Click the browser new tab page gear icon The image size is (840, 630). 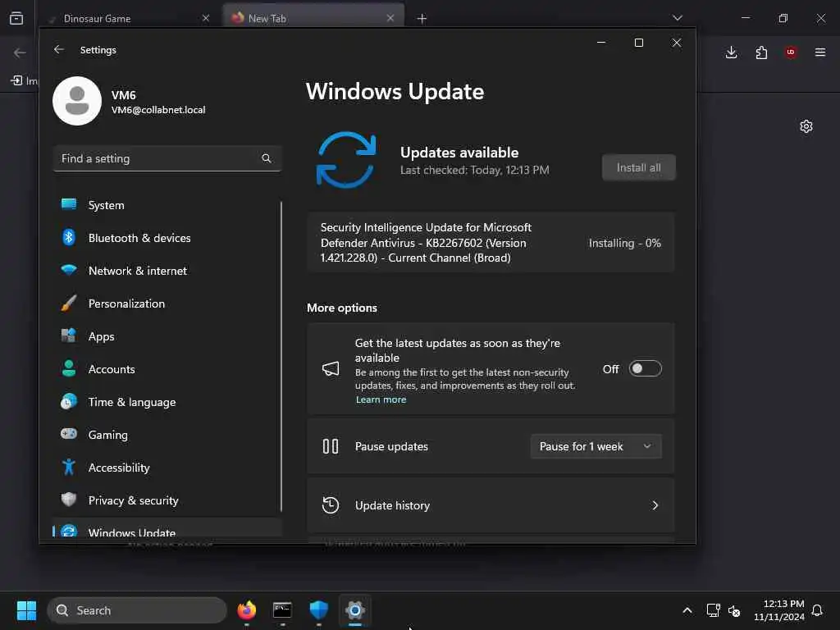coord(806,126)
